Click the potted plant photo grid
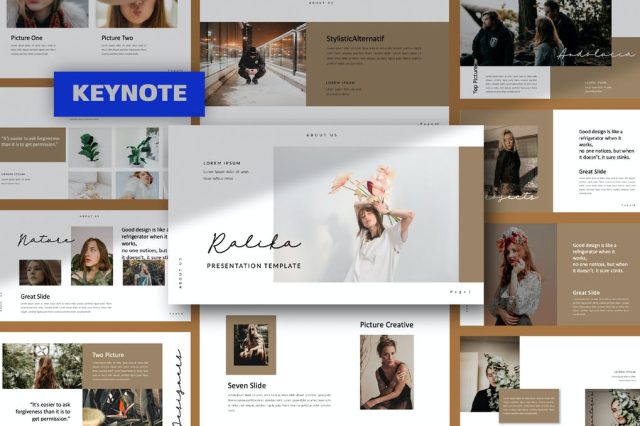 (112, 162)
